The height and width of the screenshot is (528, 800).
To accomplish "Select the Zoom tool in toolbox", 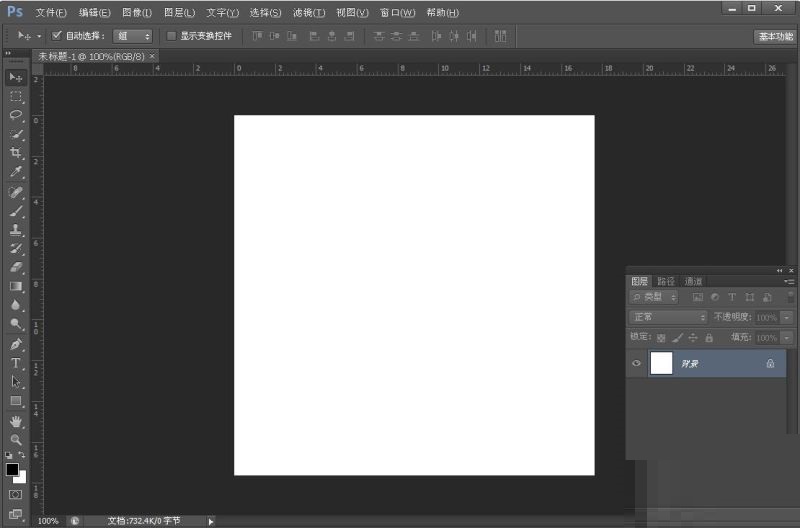I will pyautogui.click(x=16, y=440).
